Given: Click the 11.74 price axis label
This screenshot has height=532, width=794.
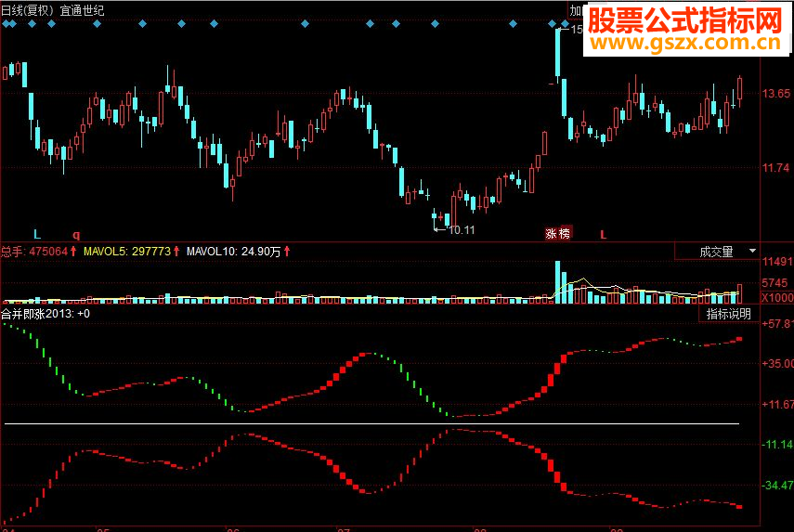Looking at the screenshot, I should point(776,167).
